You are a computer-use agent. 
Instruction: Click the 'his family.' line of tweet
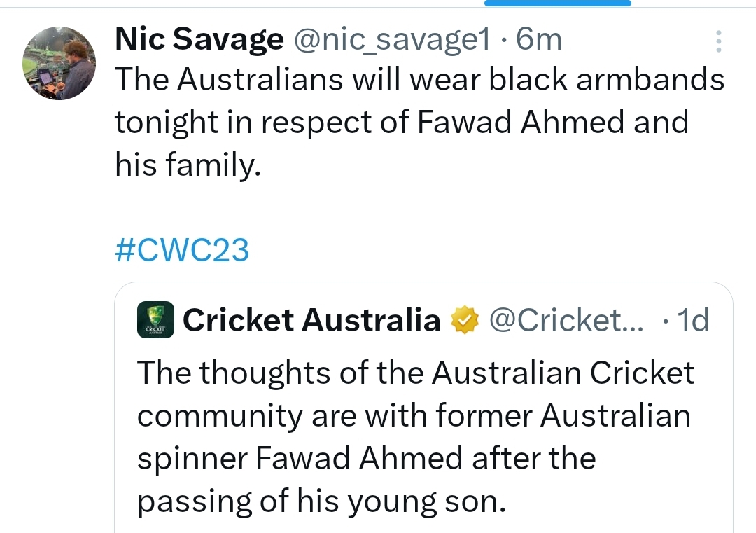pos(188,165)
